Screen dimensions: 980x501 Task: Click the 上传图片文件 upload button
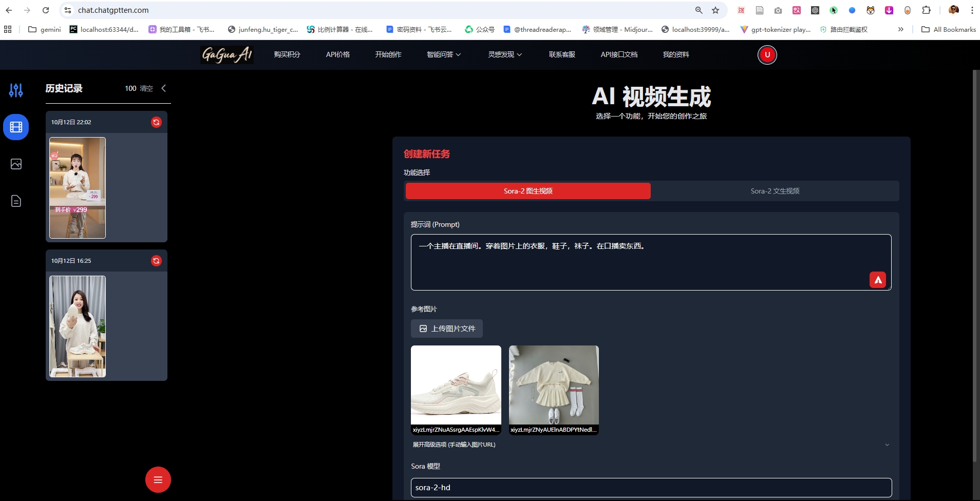tap(446, 329)
